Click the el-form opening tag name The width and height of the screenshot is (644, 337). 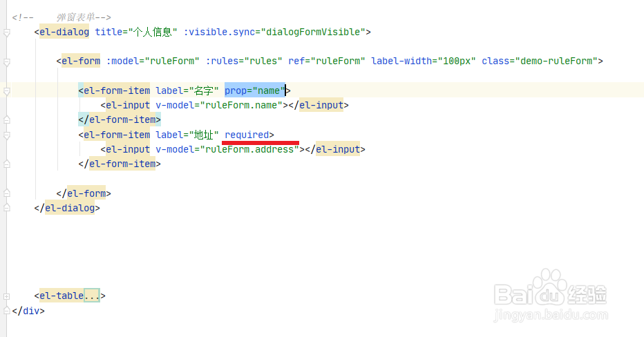coord(81,61)
